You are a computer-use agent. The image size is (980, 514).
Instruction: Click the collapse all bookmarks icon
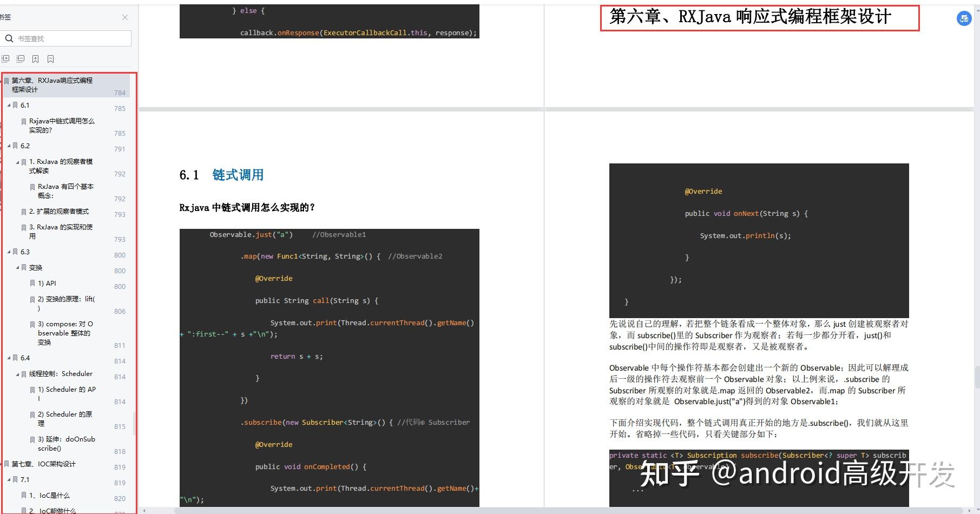tap(20, 58)
